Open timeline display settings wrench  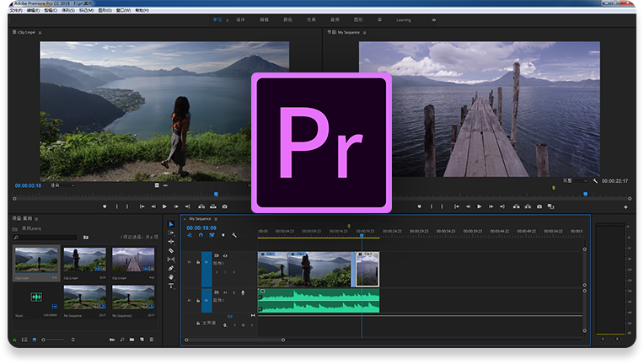tap(234, 235)
